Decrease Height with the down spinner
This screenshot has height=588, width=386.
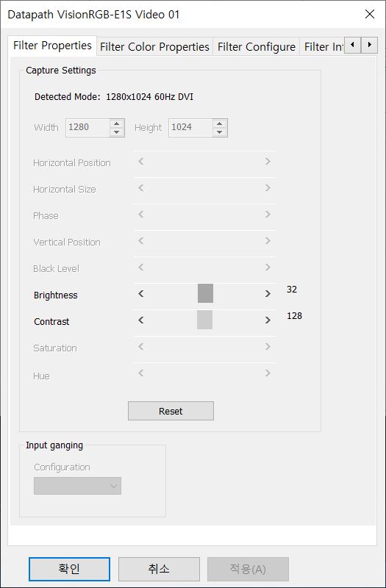pyautogui.click(x=220, y=132)
